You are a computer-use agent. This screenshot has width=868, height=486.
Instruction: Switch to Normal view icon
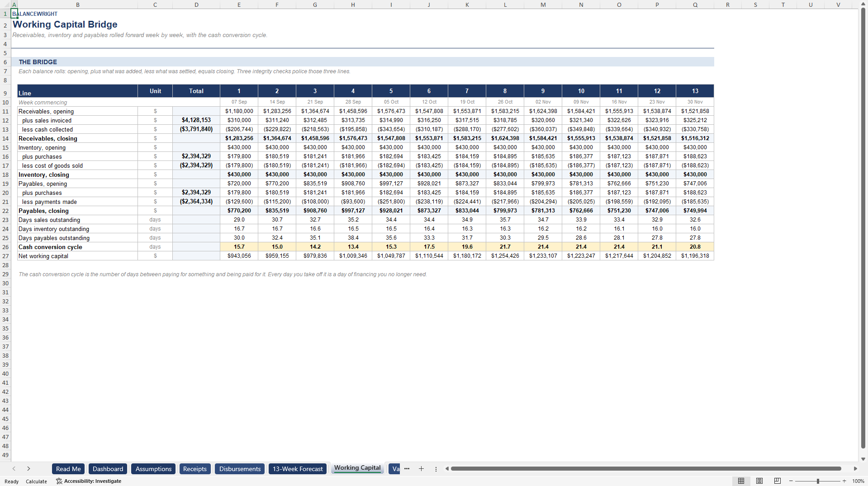[741, 481]
